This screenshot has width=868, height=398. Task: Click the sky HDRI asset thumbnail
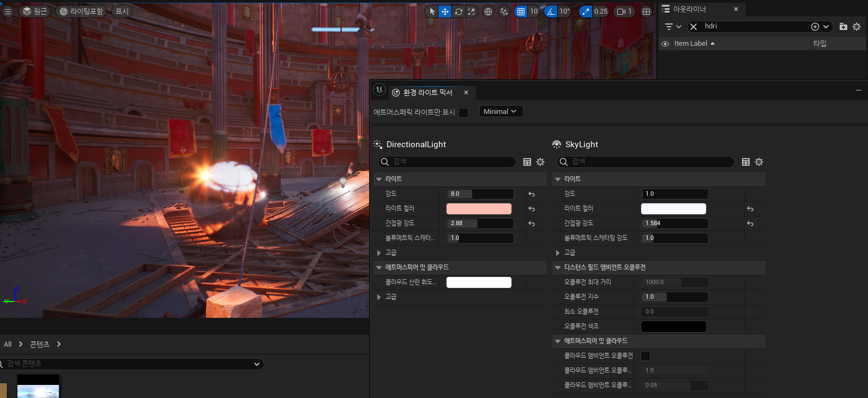pyautogui.click(x=38, y=387)
